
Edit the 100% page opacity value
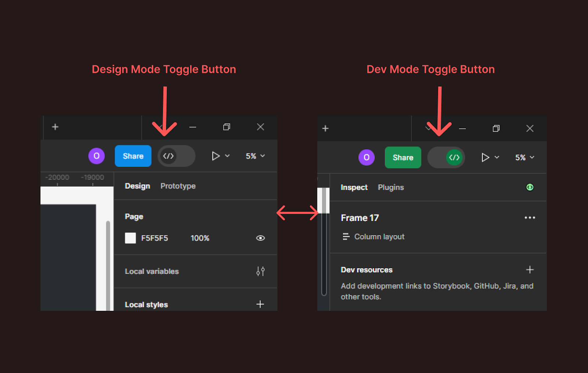pyautogui.click(x=200, y=238)
